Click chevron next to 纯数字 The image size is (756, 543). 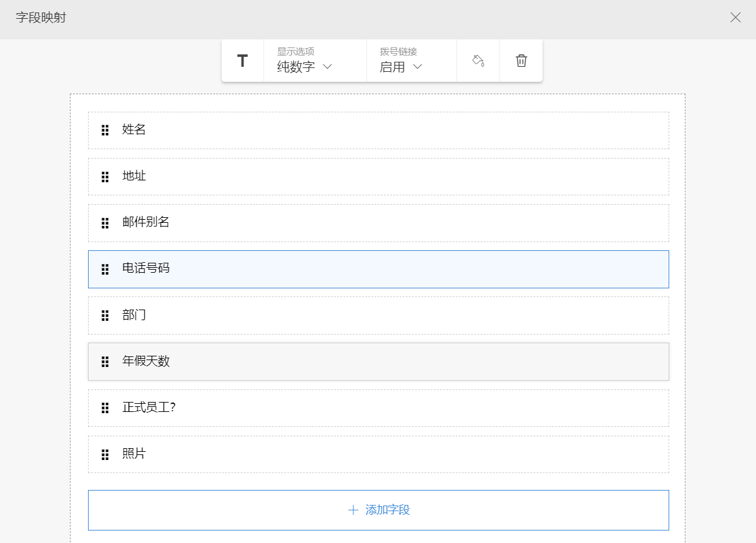click(327, 67)
